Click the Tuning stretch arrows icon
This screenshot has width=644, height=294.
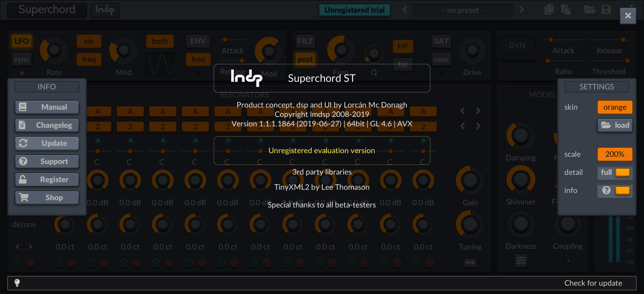(x=470, y=262)
